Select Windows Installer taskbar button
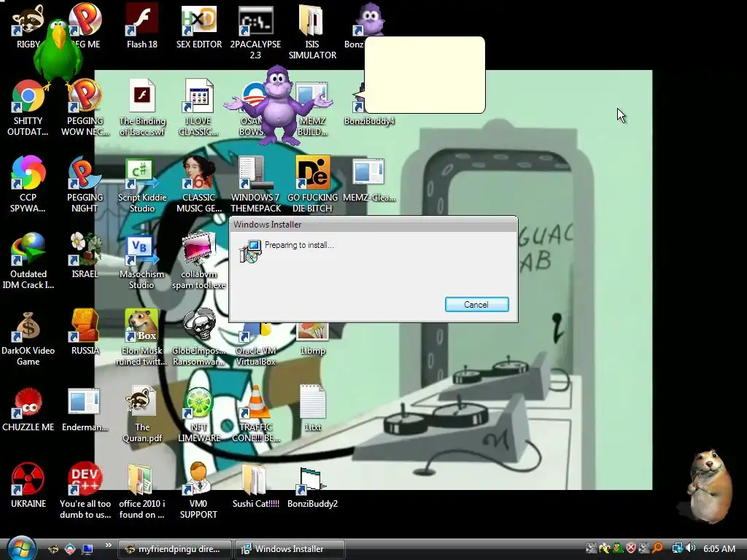This screenshot has height=560, width=747. 290,549
